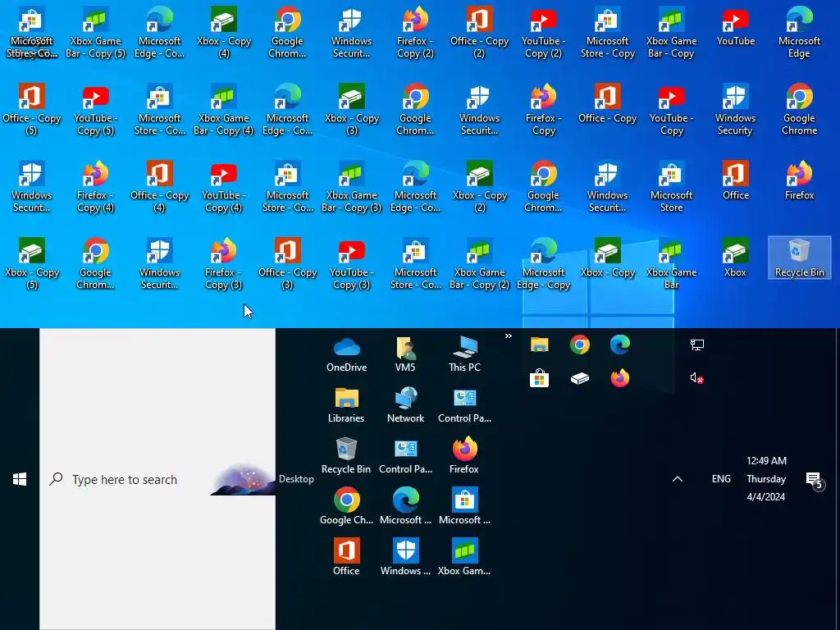This screenshot has height=630, width=840.
Task: Open Libraries in the taskbar Desktop toolbar
Action: 346,405
